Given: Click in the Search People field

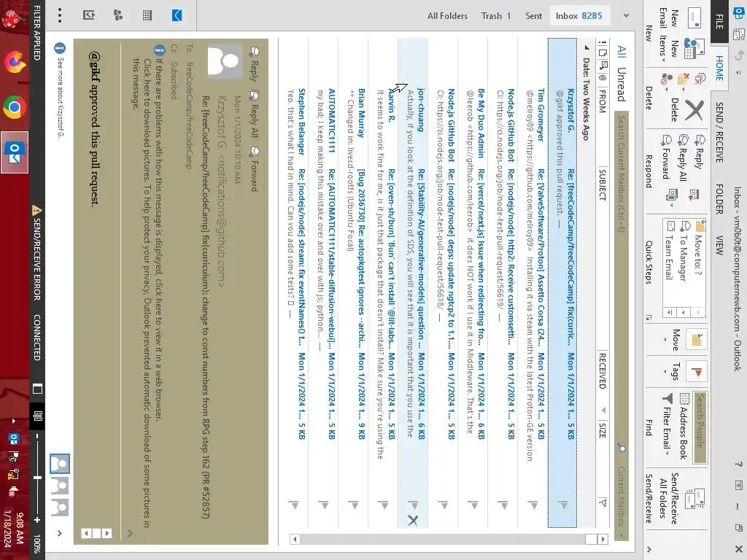Looking at the screenshot, I should tap(700, 427).
